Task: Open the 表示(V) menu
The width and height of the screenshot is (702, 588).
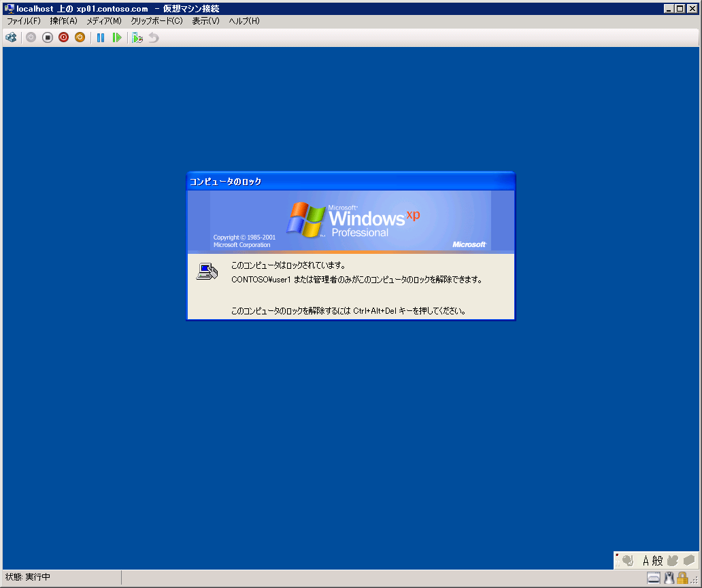Action: 205,21
